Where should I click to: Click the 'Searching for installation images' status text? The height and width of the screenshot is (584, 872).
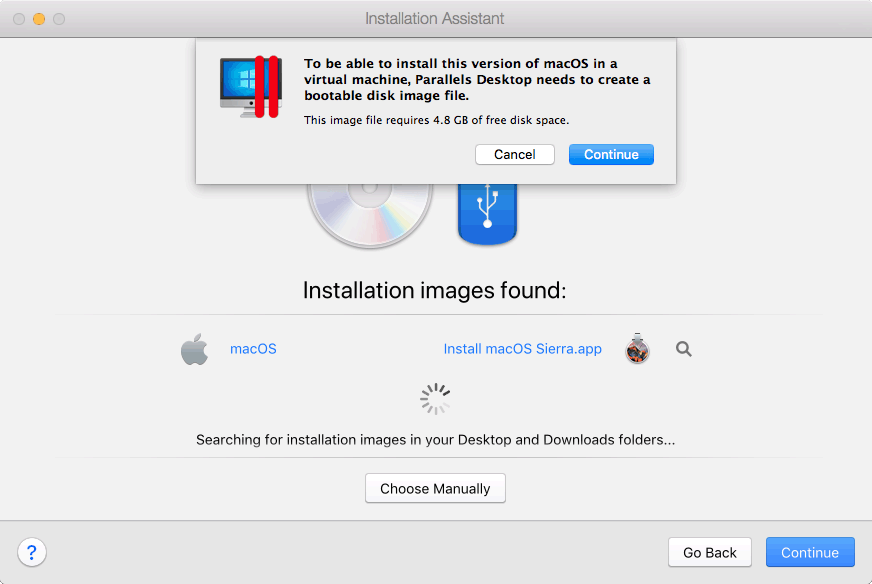click(x=435, y=439)
